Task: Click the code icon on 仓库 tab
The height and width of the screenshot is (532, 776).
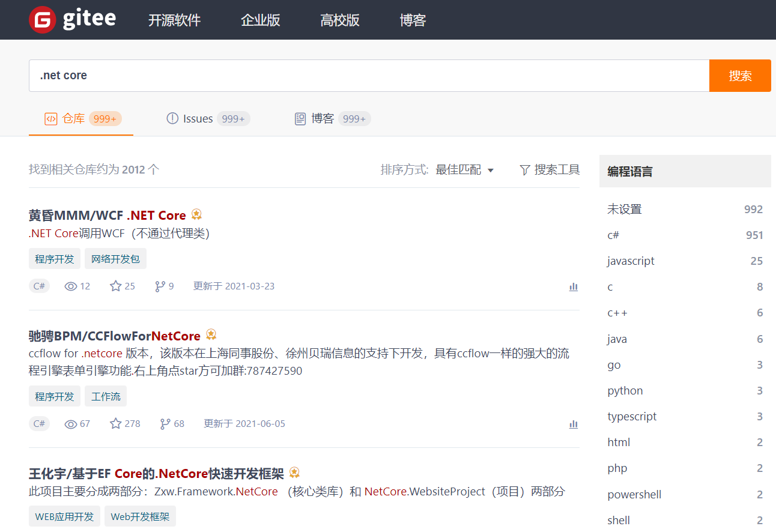Action: [51, 119]
